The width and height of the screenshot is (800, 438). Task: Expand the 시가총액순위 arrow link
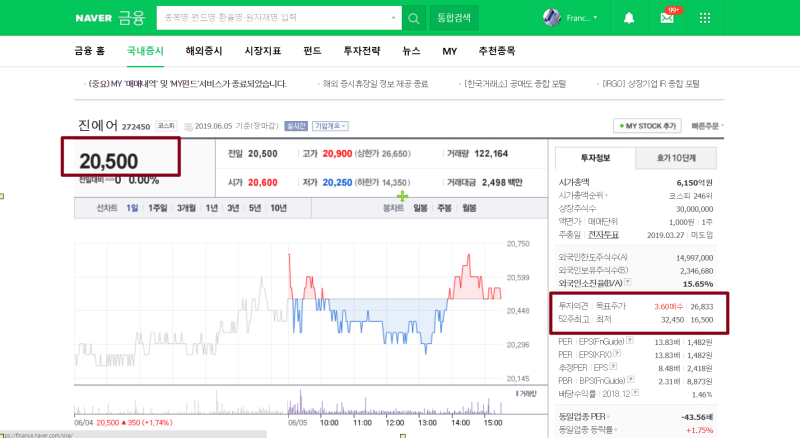[x=583, y=195]
